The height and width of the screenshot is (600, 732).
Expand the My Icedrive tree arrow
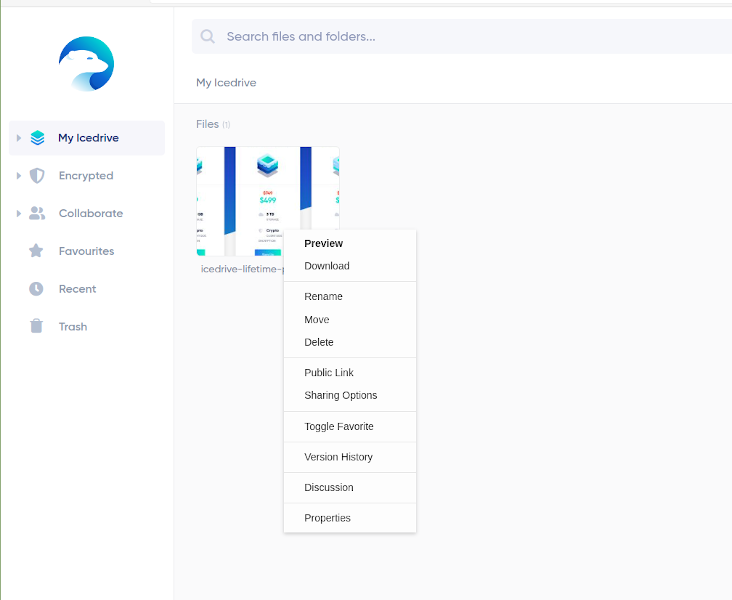pos(18,138)
